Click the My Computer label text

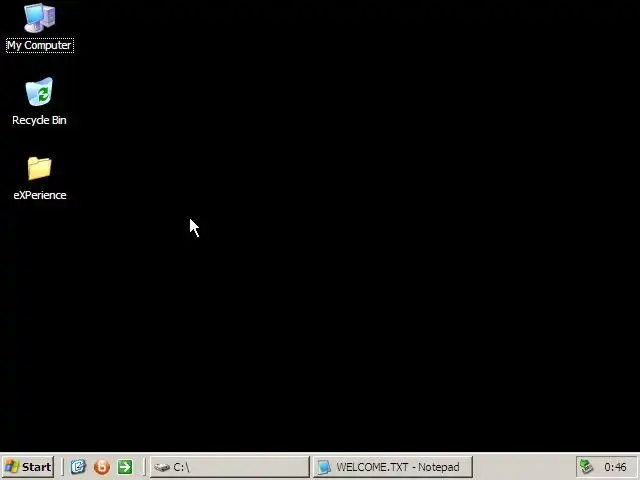click(x=40, y=45)
